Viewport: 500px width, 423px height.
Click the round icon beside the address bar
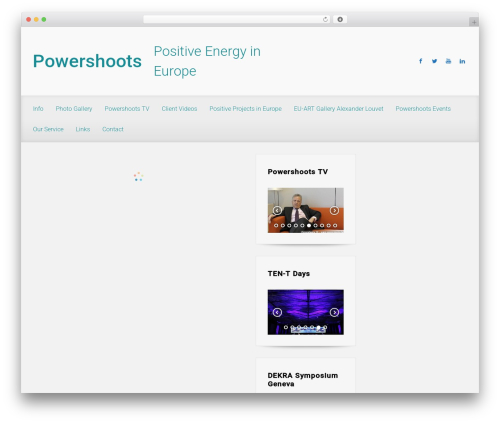pyautogui.click(x=340, y=19)
